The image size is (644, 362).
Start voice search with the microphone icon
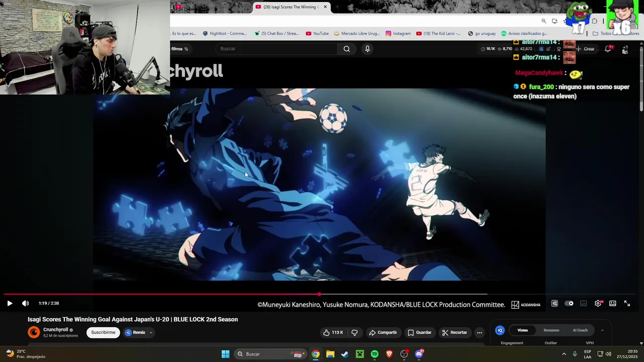(x=367, y=49)
